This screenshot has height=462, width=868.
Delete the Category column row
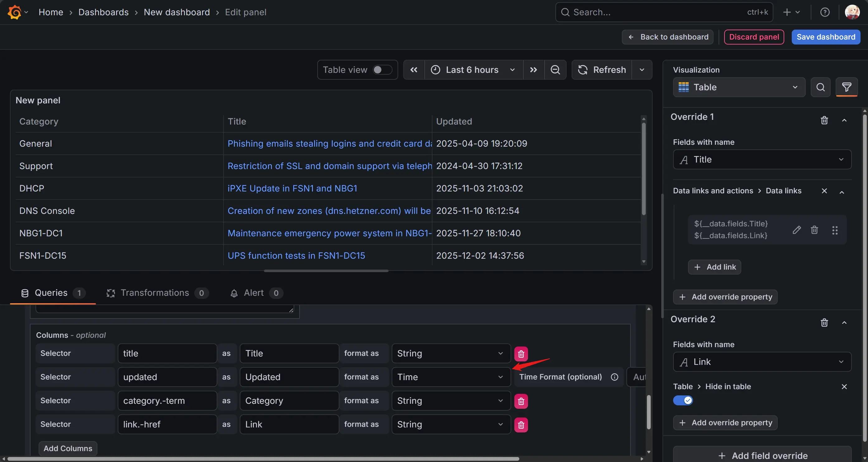[x=521, y=401]
